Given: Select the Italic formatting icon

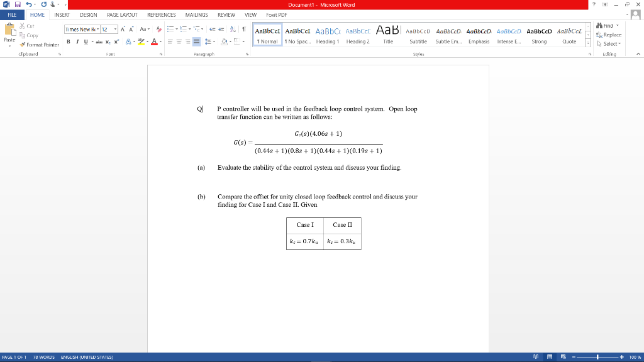Looking at the screenshot, I should point(77,41).
